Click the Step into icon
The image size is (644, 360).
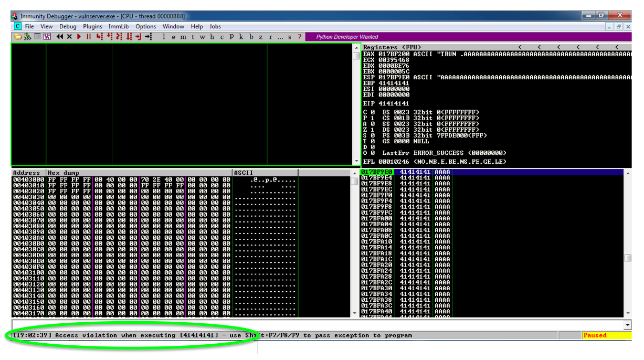pyautogui.click(x=99, y=37)
